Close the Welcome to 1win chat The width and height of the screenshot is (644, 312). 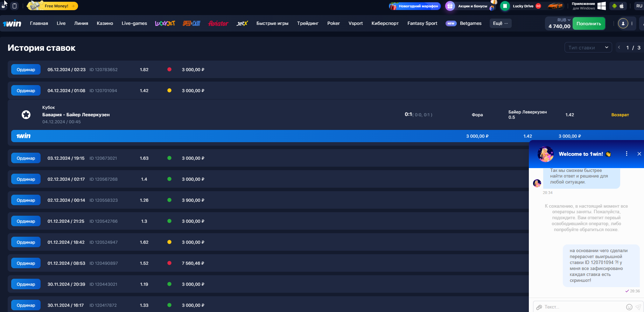click(639, 154)
